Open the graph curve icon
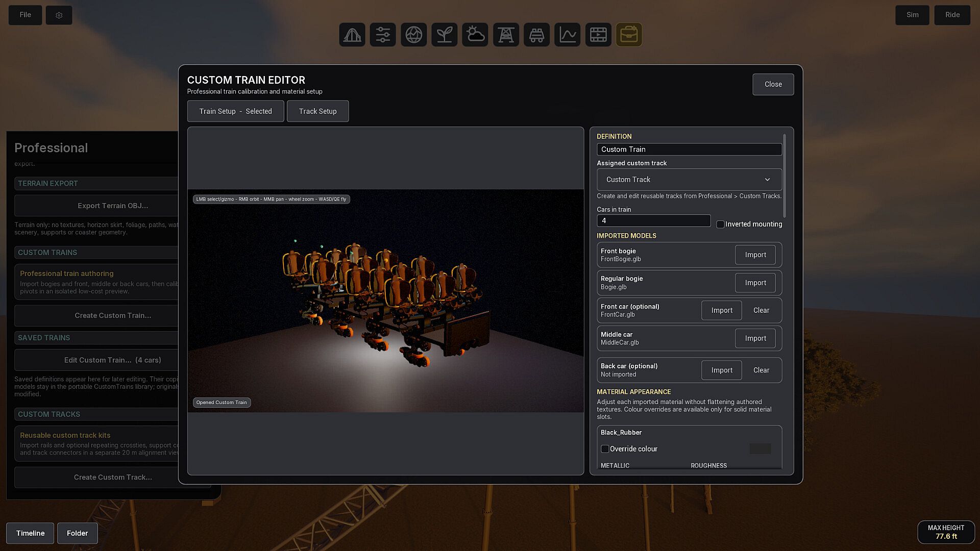The image size is (980, 551). coord(568,35)
